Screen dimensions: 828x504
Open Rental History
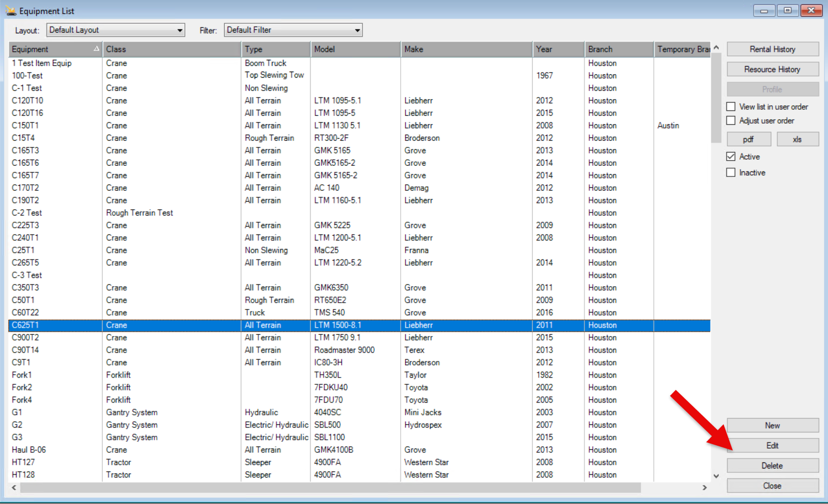(x=773, y=49)
